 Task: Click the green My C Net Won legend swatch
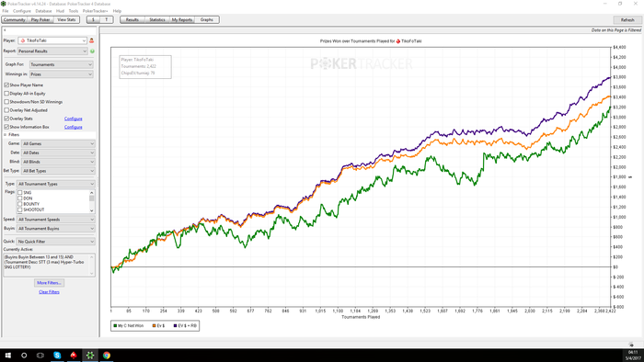coord(115,326)
